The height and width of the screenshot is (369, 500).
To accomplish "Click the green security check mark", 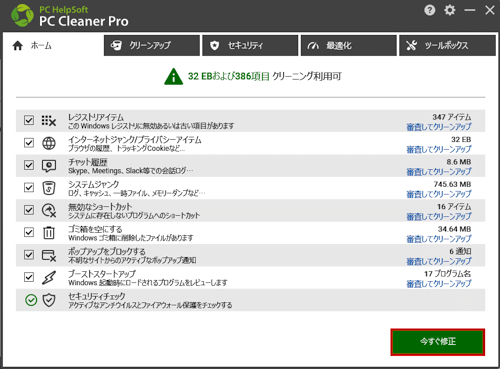I will (31, 300).
